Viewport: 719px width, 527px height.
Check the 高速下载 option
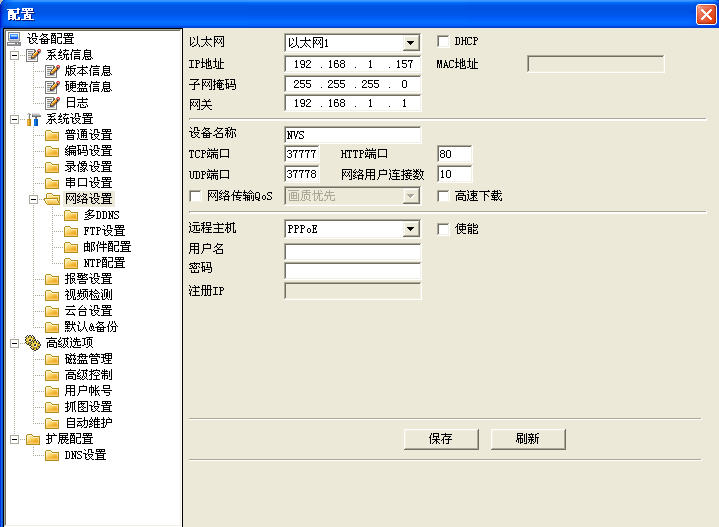tap(444, 196)
